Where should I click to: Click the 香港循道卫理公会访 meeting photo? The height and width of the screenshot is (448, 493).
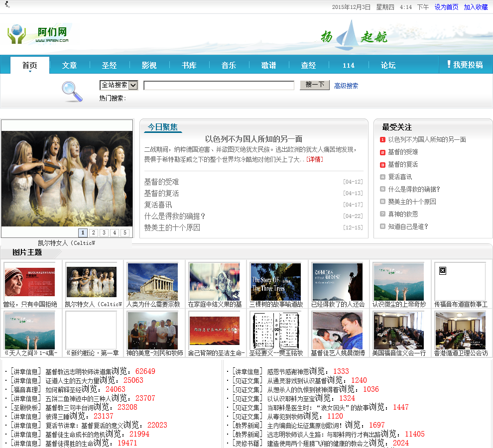pyautogui.click(x=460, y=331)
